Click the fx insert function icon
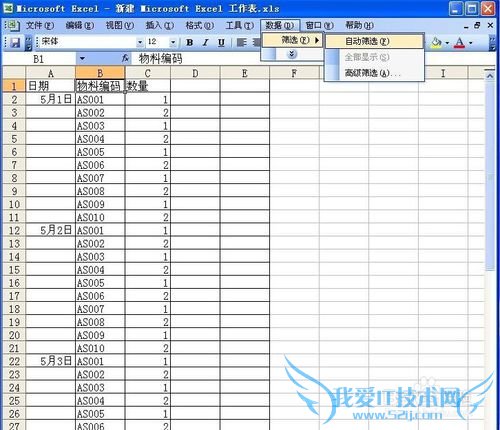 (125, 59)
